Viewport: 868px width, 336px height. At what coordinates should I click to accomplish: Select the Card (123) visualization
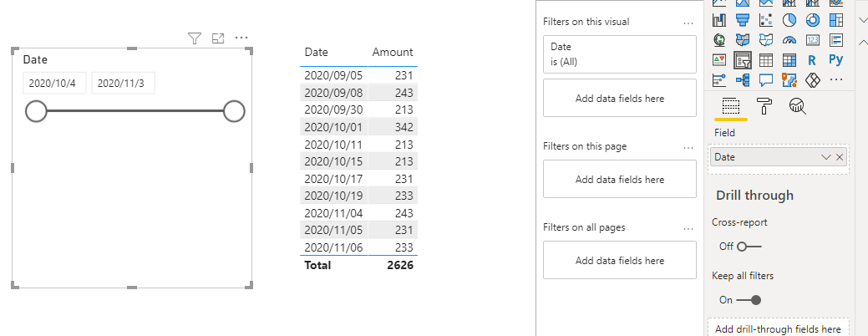[813, 40]
